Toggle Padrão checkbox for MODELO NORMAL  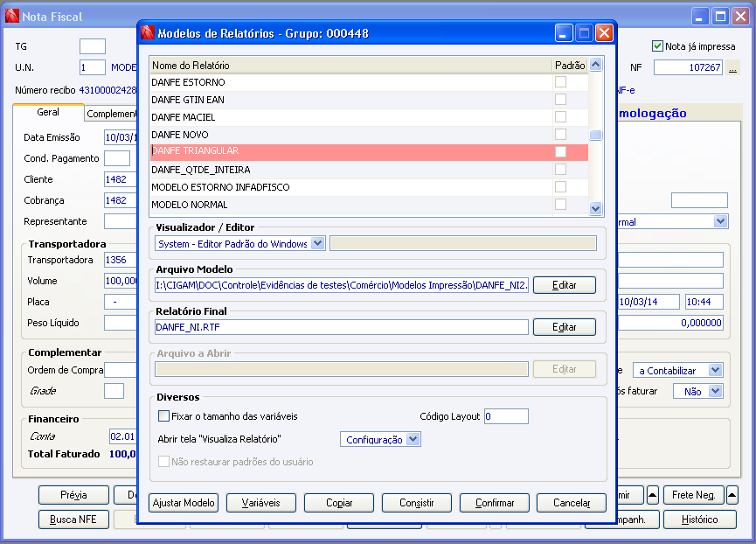[x=560, y=204]
